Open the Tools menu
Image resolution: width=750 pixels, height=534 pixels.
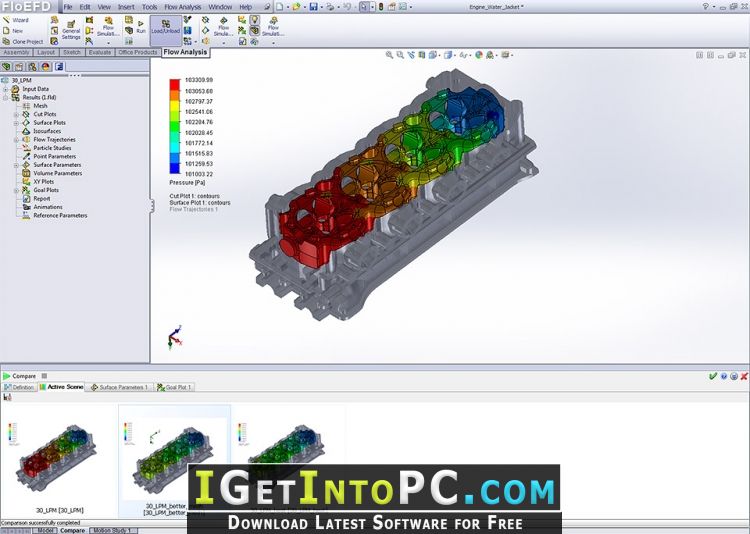(150, 7)
